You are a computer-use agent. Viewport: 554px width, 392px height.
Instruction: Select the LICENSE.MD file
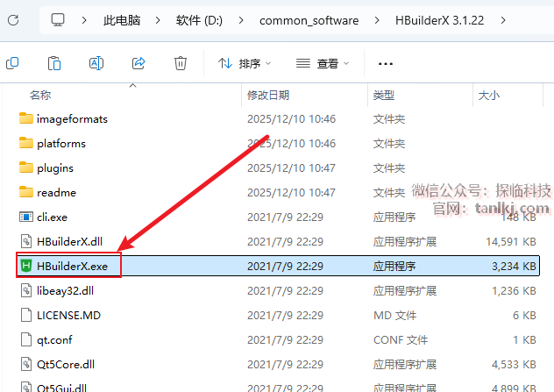68,316
